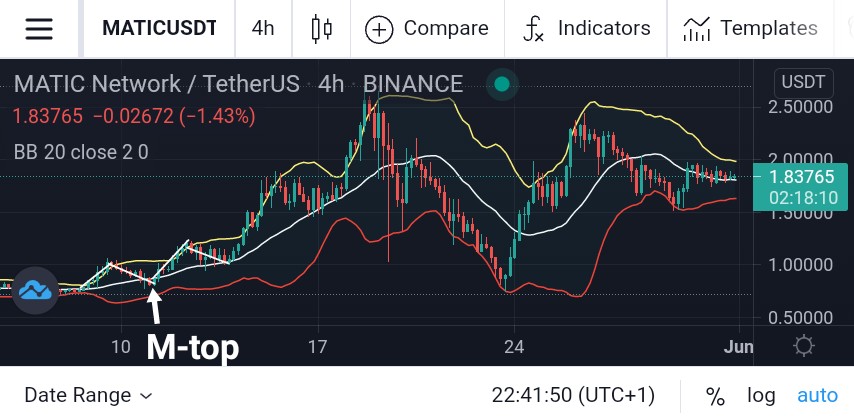Click the BB 20 close indicator legend
Viewport: 854px width, 416px height.
(81, 152)
